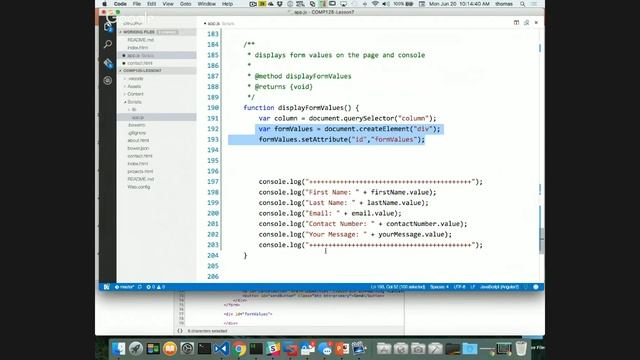Click the leftmost status bar icon
This screenshot has height=360, width=640.
tap(107, 287)
